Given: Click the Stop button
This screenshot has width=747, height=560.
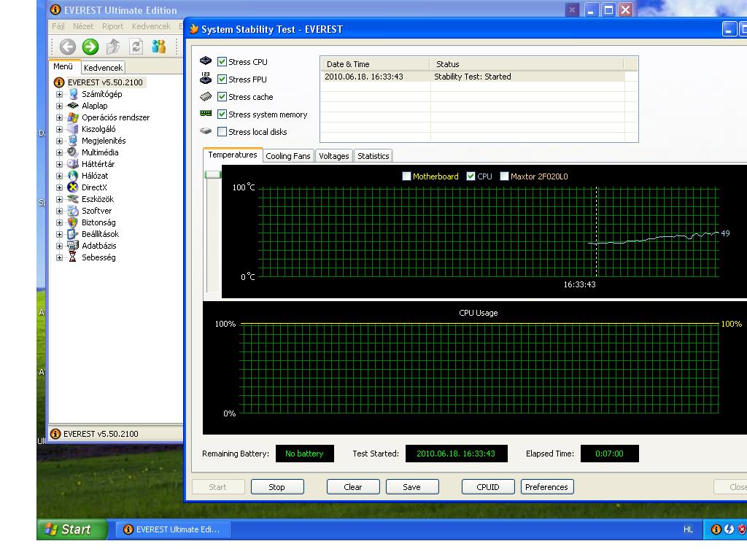Looking at the screenshot, I should click(276, 486).
